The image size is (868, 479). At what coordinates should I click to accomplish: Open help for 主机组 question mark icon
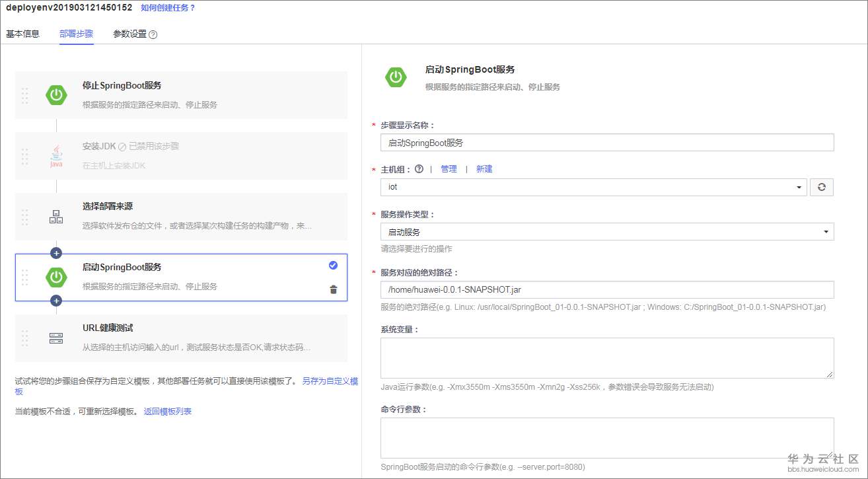click(420, 168)
